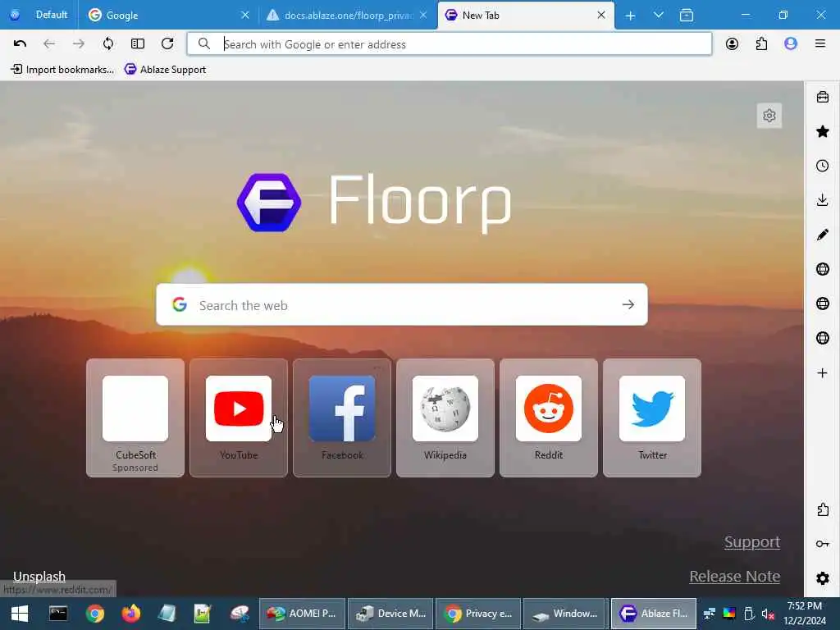Open the hamburger application menu
Image resolution: width=840 pixels, height=630 pixels.
[820, 44]
